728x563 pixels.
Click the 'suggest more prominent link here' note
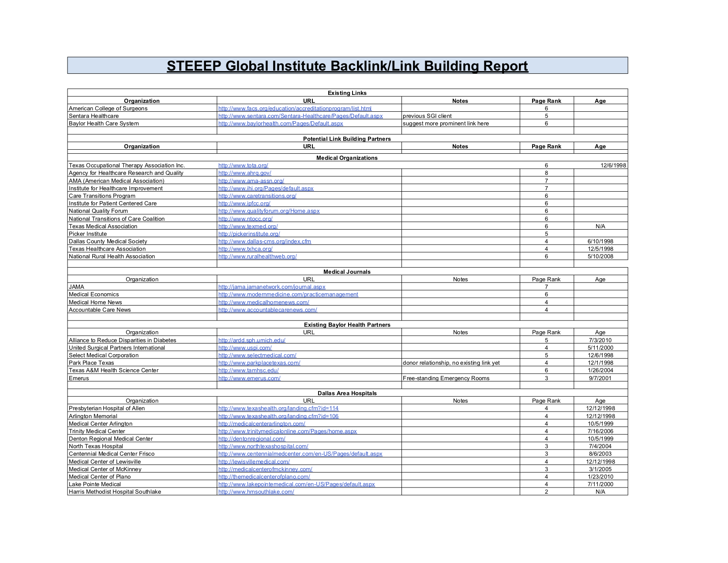[x=446, y=123]
